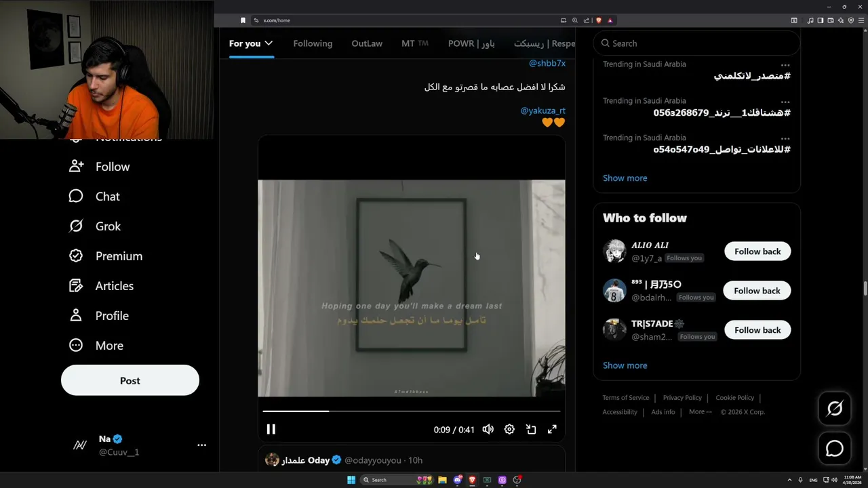Show hidden system tray icons
This screenshot has height=488, width=868.
point(789,480)
